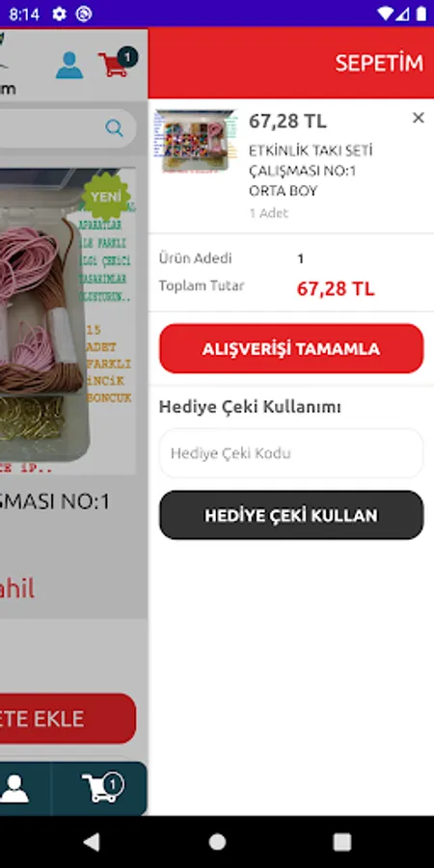Tap the 67,28 TL item price
The width and height of the screenshot is (434, 868).
287,121
